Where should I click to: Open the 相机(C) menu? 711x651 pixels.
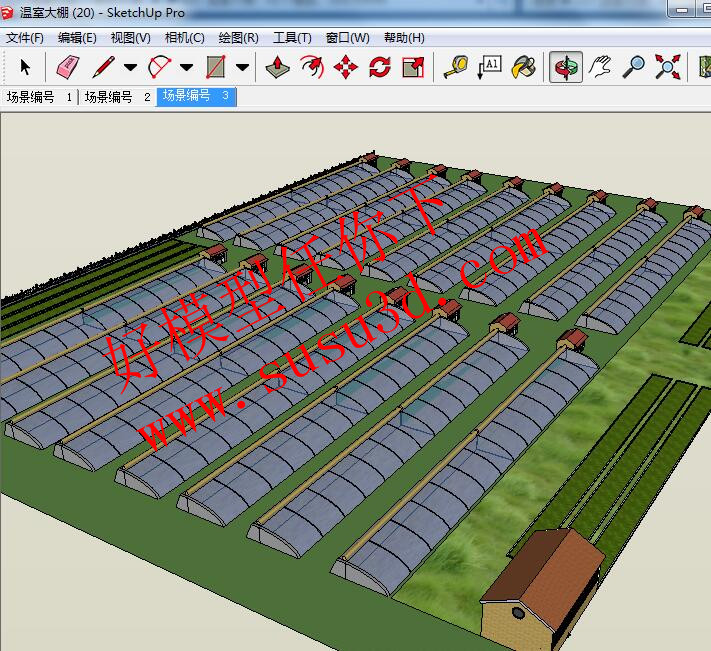tap(185, 38)
